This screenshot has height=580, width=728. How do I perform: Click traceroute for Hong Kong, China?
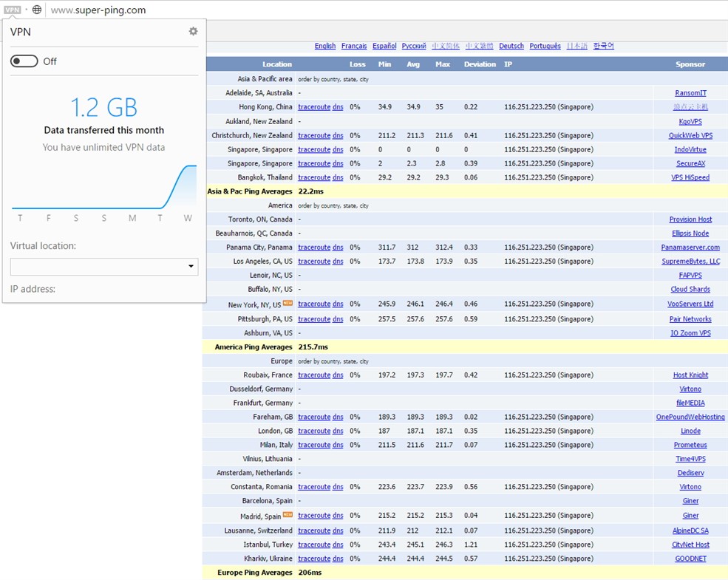click(314, 106)
